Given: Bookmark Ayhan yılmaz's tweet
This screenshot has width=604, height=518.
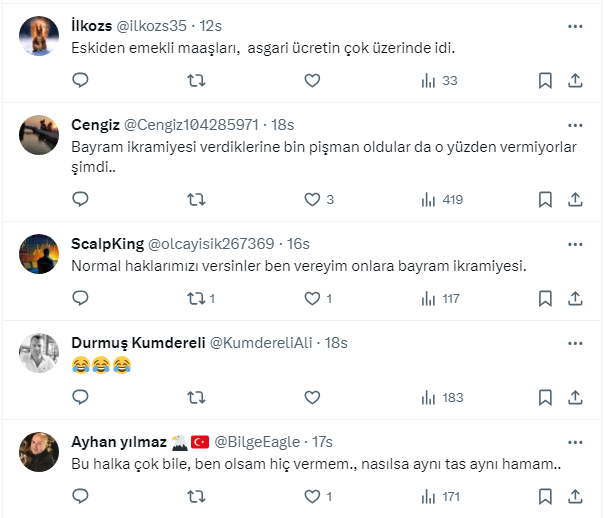Looking at the screenshot, I should point(545,496).
